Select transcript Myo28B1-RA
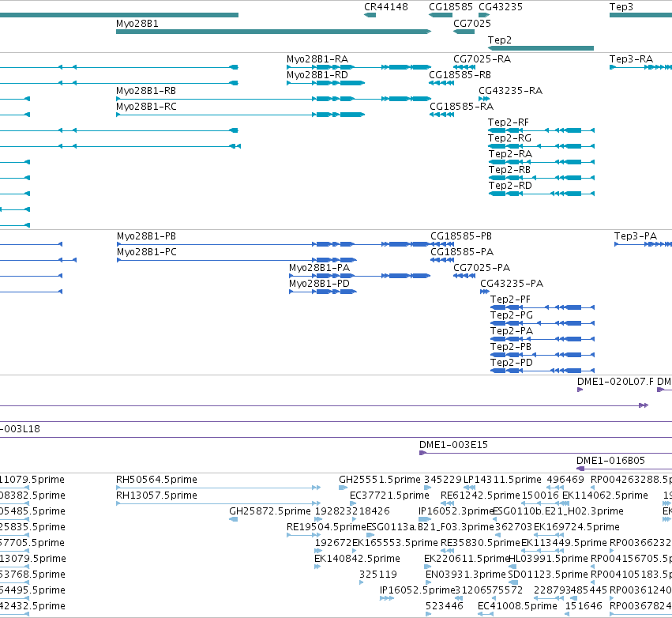672x618 pixels. (359, 67)
